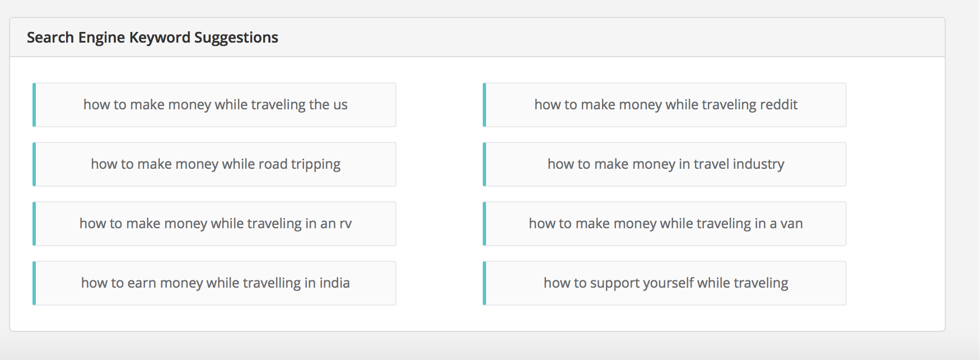Click "how to support yourself while traveling" keyword
The width and height of the screenshot is (980, 360).
point(665,283)
